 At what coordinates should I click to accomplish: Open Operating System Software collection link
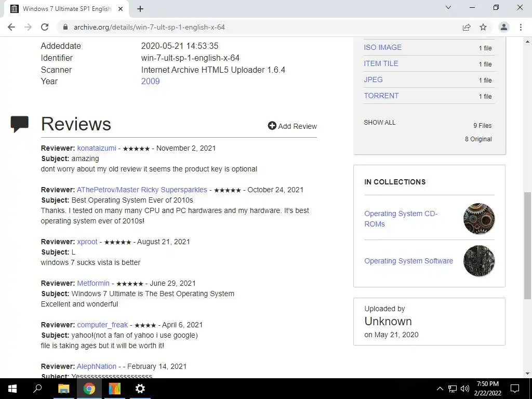pyautogui.click(x=408, y=261)
